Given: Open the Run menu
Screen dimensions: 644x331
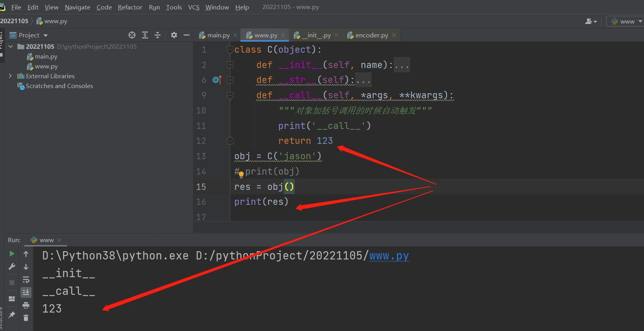Looking at the screenshot, I should click(154, 7).
